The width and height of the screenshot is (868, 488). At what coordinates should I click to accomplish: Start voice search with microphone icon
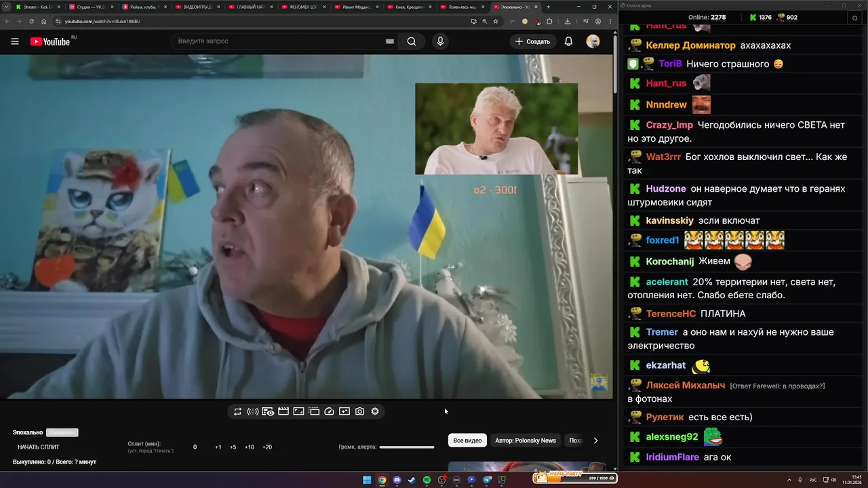tap(440, 41)
